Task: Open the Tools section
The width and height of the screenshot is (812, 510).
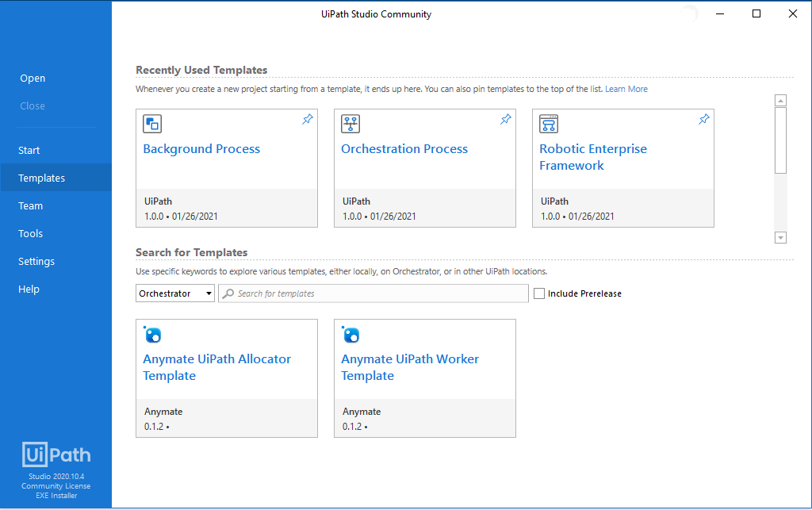Action: click(x=31, y=233)
